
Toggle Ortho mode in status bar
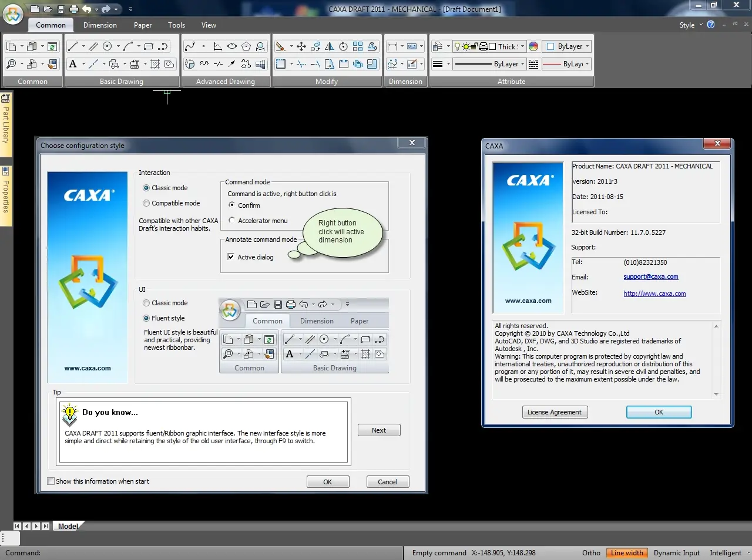(x=591, y=553)
